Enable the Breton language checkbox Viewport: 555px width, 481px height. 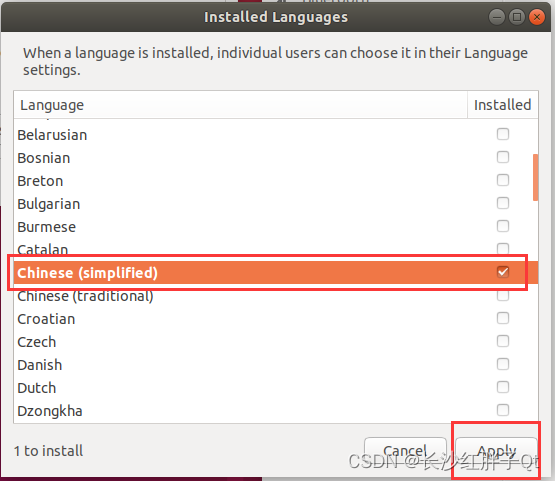coord(503,180)
